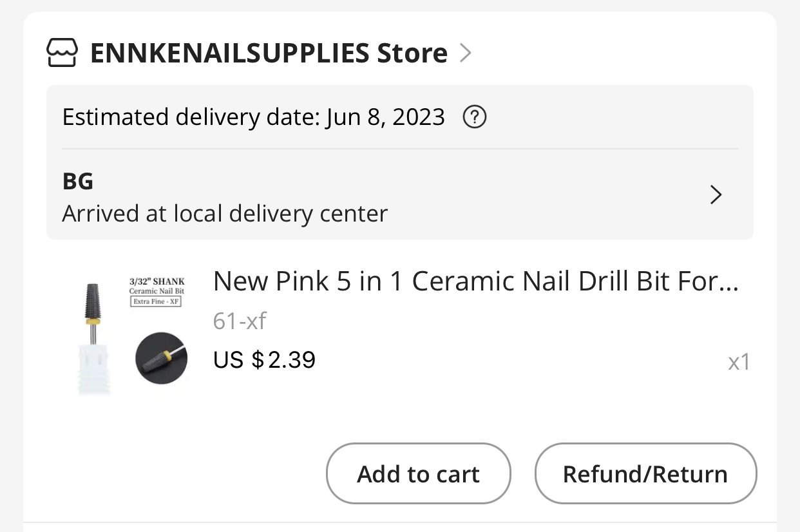
Task: Click the gray delivery info panel
Action: point(400,162)
